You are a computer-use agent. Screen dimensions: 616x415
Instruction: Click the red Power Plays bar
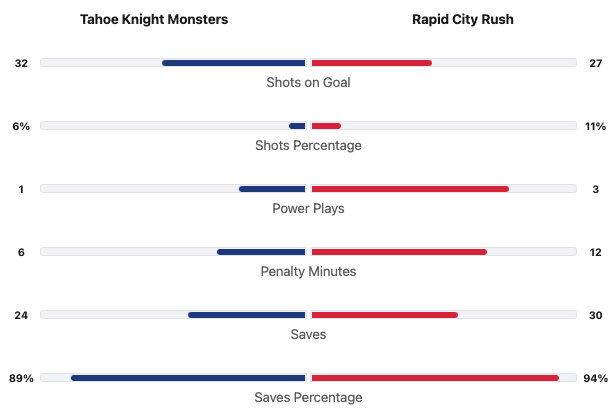pos(410,189)
